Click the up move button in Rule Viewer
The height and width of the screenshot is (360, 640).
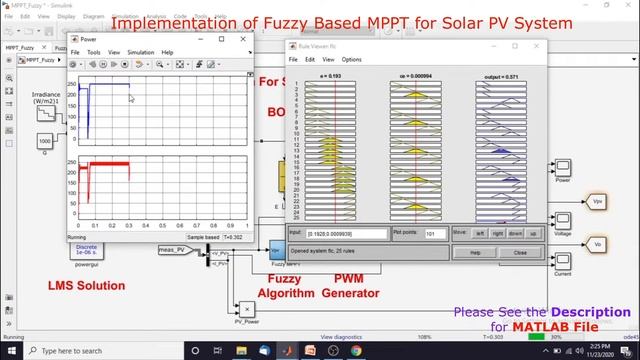coord(533,233)
